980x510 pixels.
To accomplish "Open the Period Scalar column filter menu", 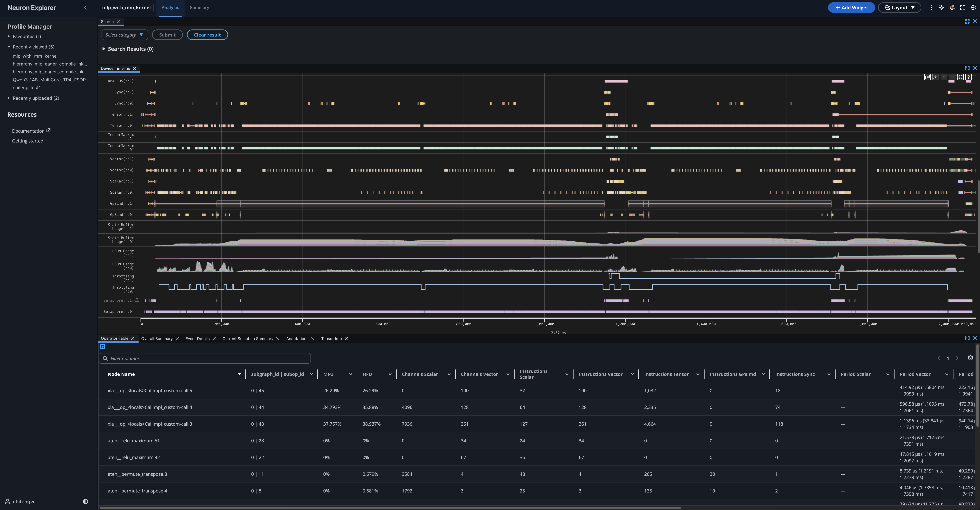I will coord(888,374).
